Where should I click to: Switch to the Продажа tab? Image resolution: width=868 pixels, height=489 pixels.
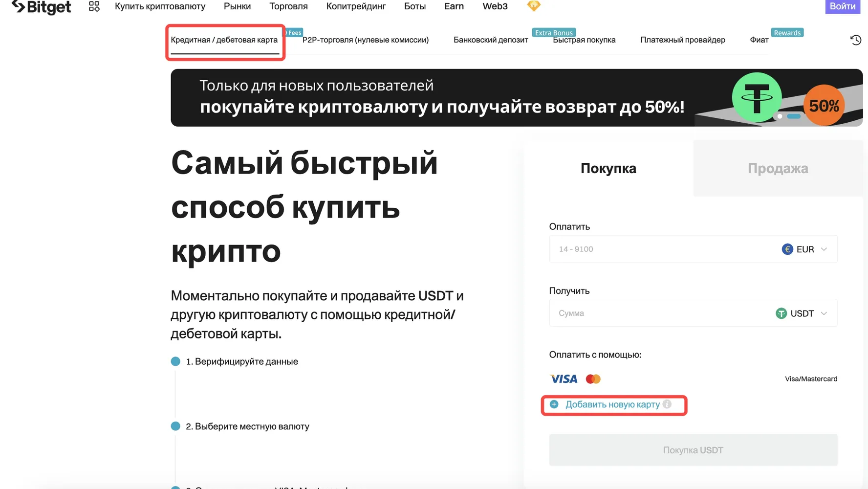pyautogui.click(x=778, y=168)
